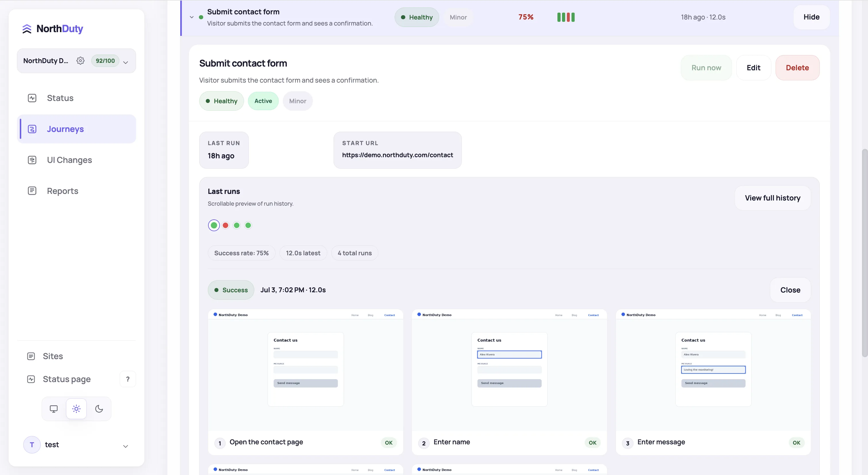Open View full history

point(773,198)
